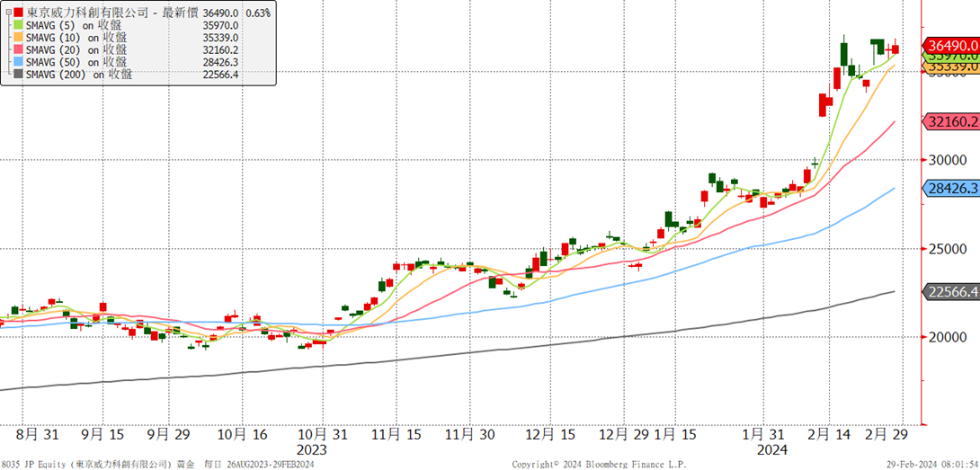The width and height of the screenshot is (980, 470).
Task: Click the blue 28426.3 price tag on axis
Action: (951, 188)
